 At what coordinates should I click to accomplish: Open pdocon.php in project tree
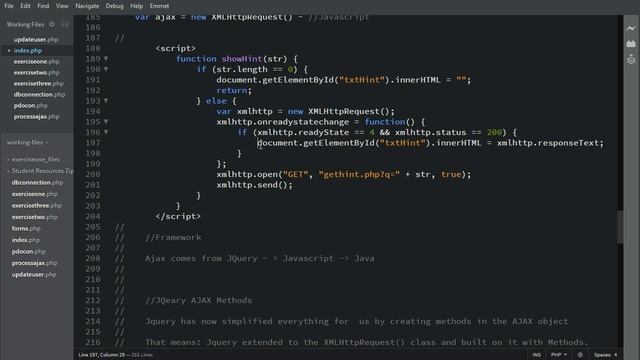[29, 251]
